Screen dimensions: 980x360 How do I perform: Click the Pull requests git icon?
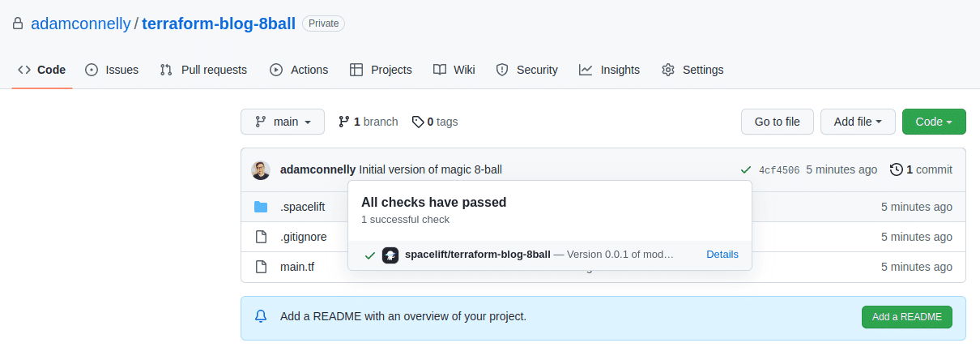166,70
